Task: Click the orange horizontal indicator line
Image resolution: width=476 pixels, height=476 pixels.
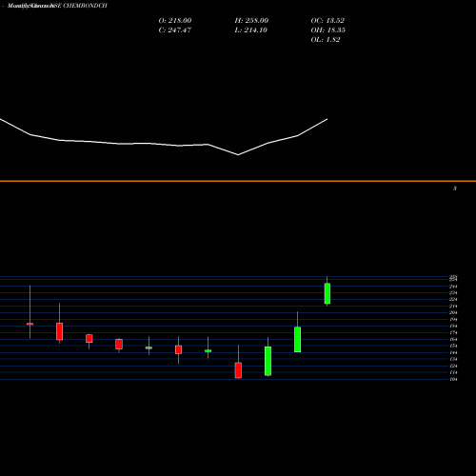Action: (x=238, y=181)
